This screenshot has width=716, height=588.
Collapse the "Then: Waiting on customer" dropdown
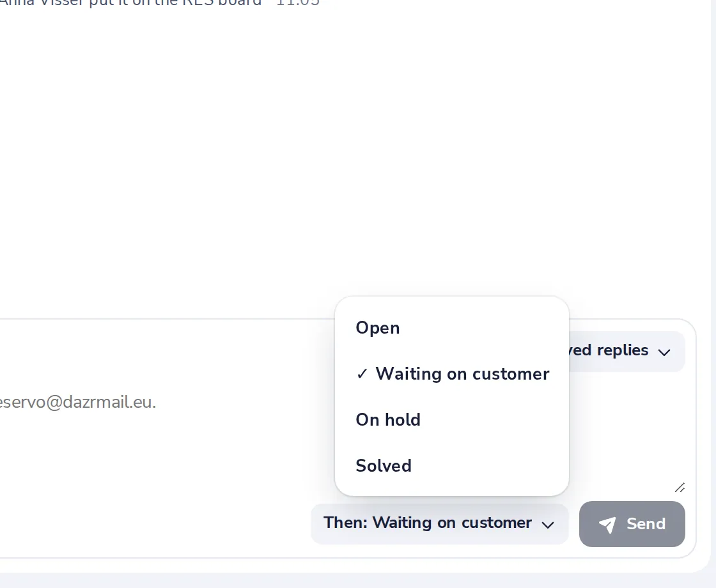click(x=439, y=523)
